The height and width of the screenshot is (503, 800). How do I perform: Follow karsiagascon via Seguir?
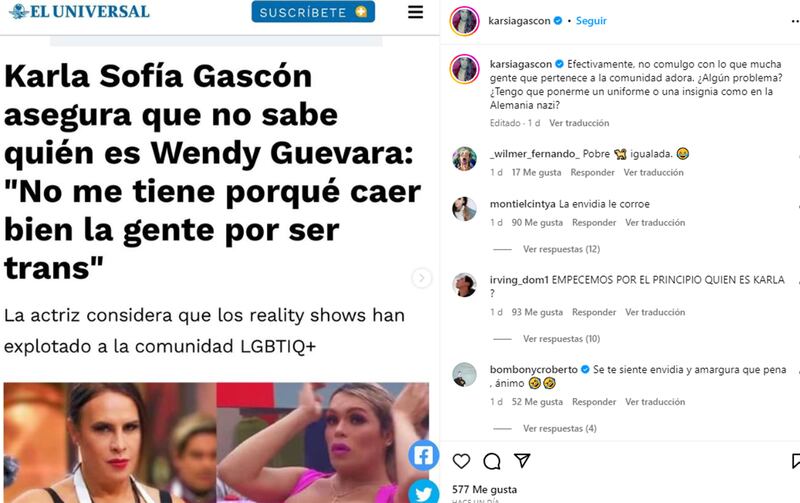591,21
